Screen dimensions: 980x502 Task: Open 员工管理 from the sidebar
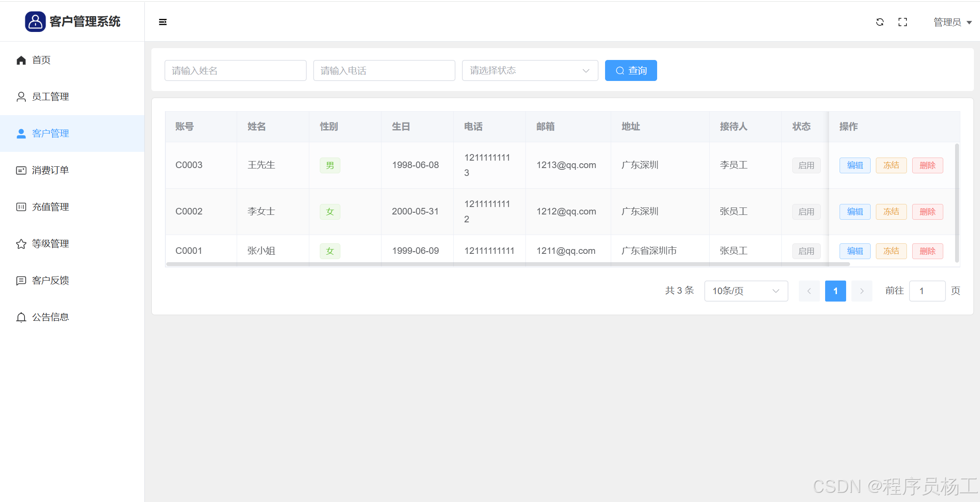tap(50, 97)
